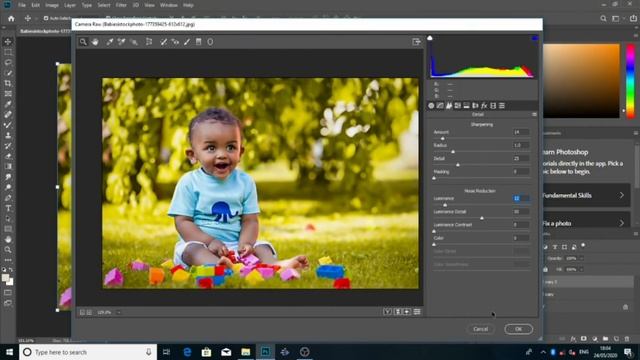Open Microsoft Edge from the taskbar
This screenshot has height=360, width=640.
[x=187, y=352]
